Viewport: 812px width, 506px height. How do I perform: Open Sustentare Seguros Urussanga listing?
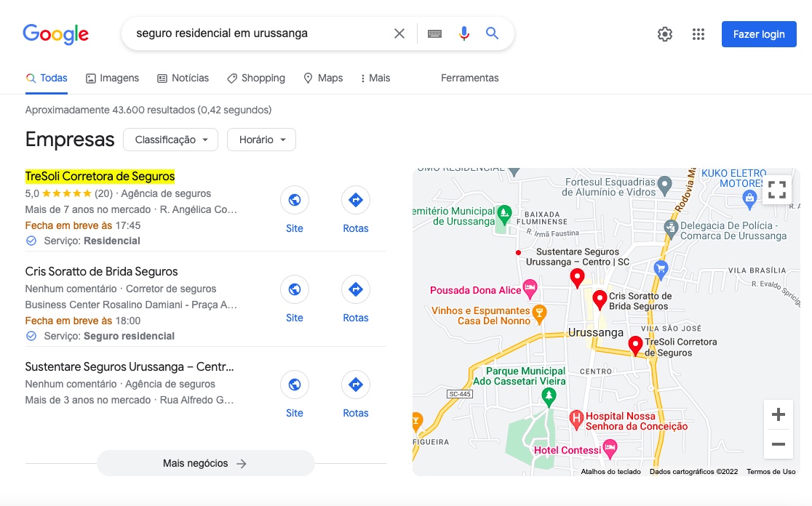click(x=130, y=367)
